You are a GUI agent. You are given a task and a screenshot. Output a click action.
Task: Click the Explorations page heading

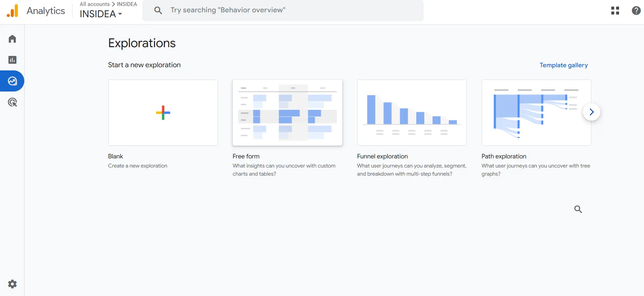(x=142, y=43)
